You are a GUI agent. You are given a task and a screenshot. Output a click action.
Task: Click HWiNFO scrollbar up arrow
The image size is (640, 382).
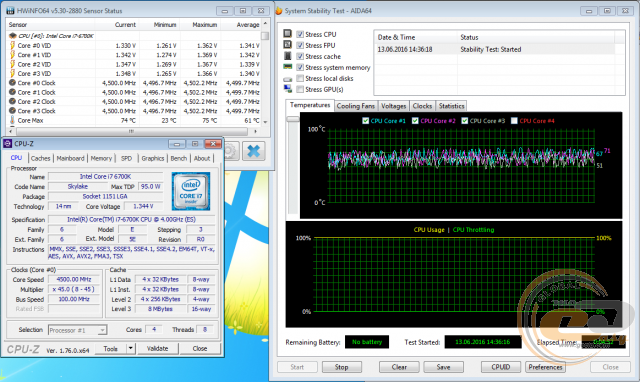pos(265,24)
